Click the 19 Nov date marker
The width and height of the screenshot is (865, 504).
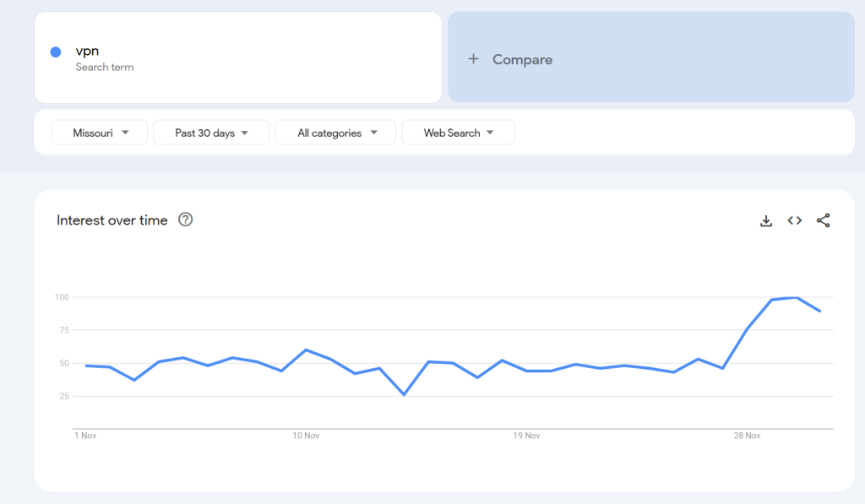(526, 436)
